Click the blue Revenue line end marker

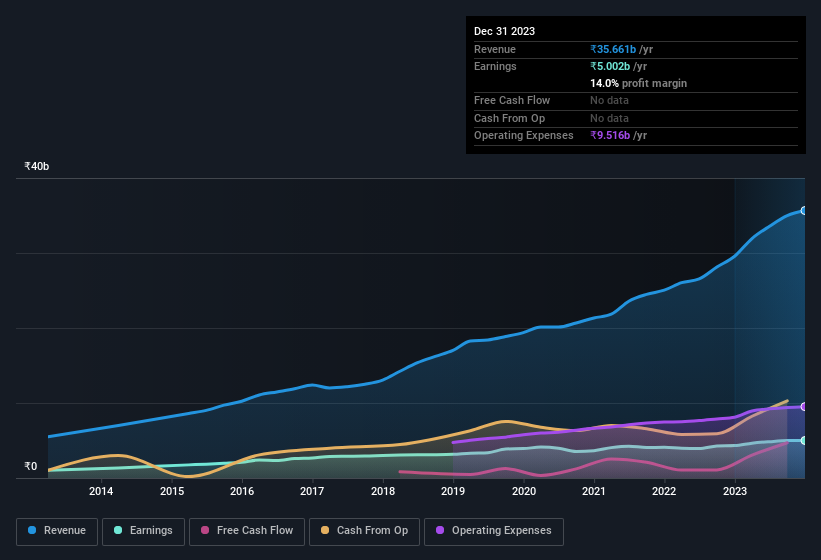[x=804, y=211]
